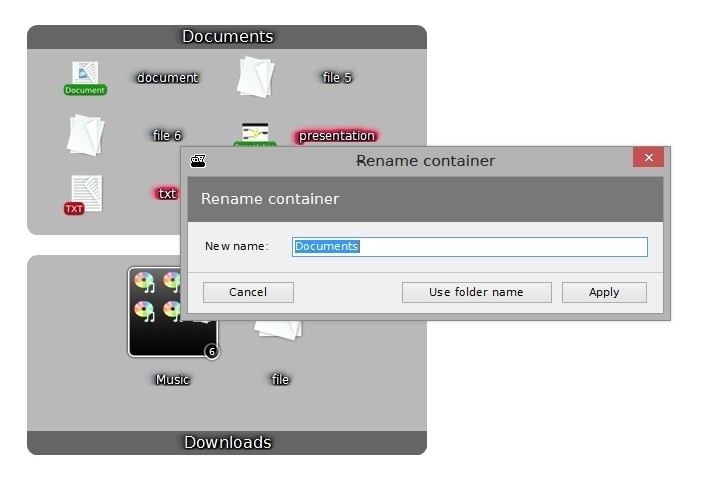The height and width of the screenshot is (494, 709).
Task: Cancel the rename dialog
Action: 248,292
